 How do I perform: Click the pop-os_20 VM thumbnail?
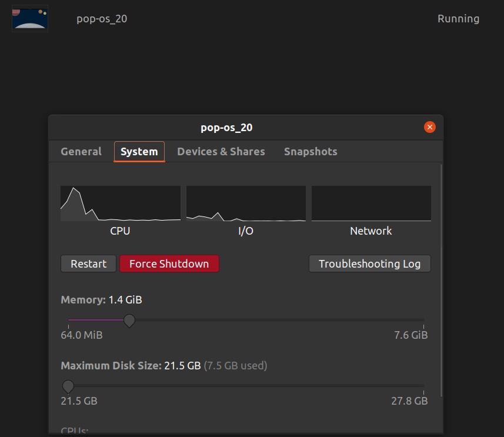pos(30,18)
